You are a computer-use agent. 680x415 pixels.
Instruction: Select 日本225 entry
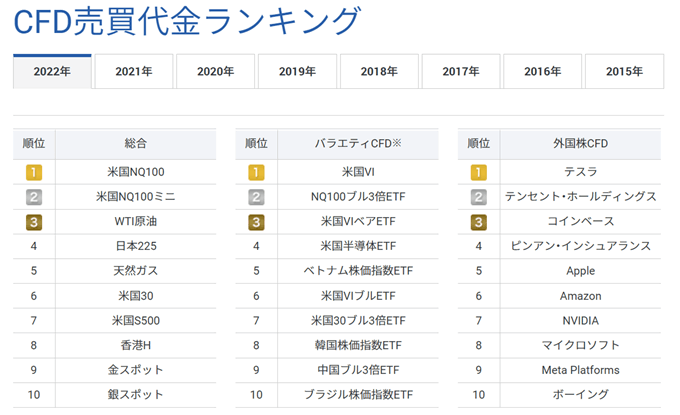pos(136,246)
